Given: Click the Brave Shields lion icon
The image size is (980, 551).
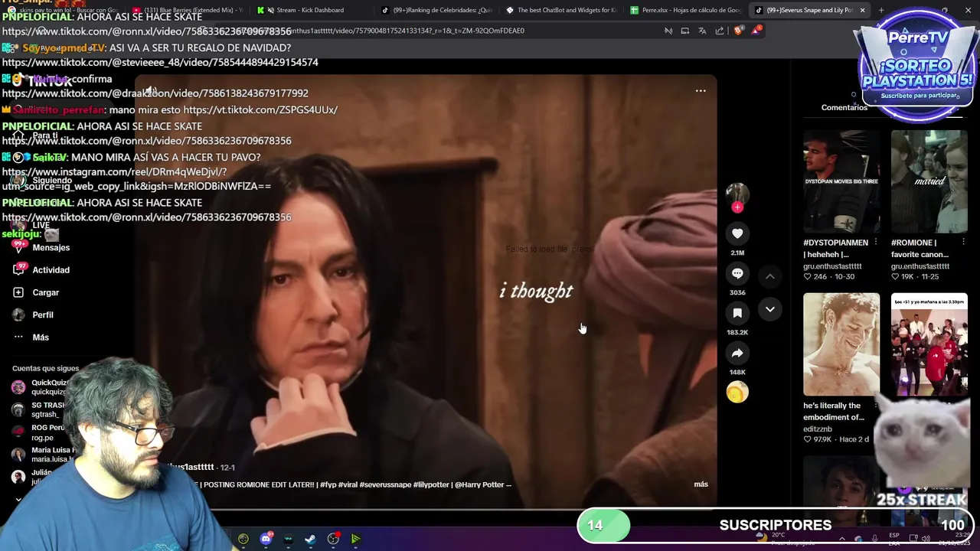Looking at the screenshot, I should [737, 31].
